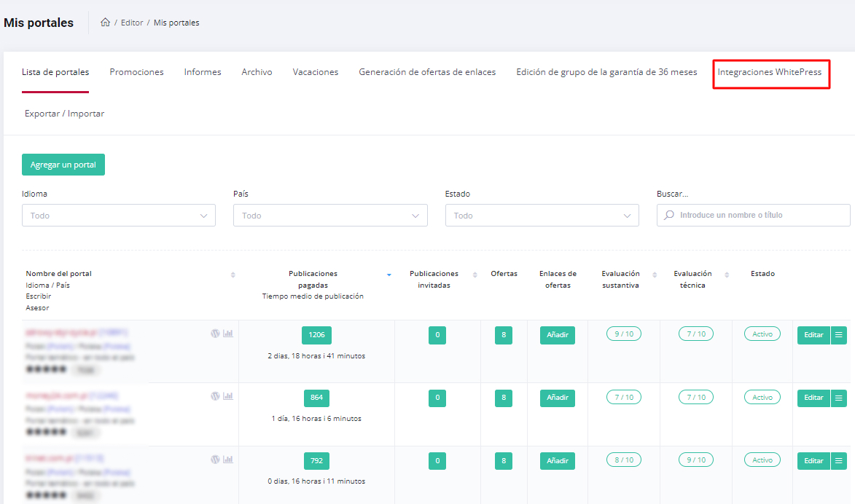Click the 8 / 10 Evaluación sustantiva badge, 792 row
855x504 pixels.
click(624, 460)
